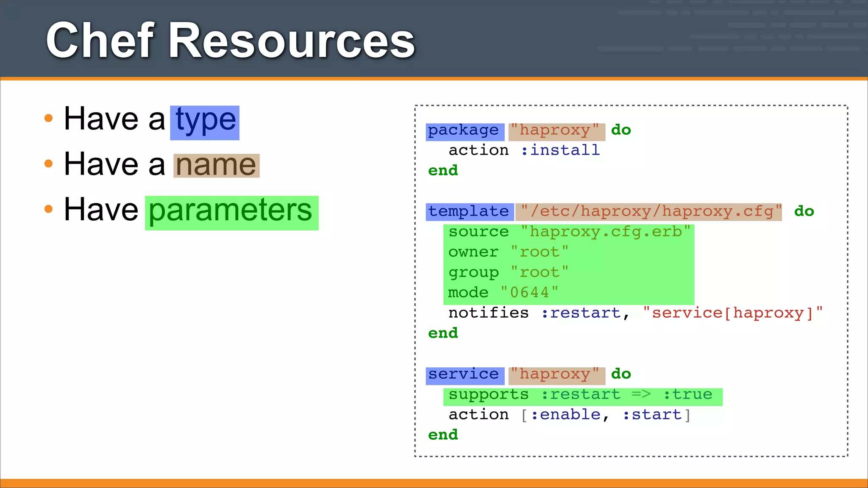Click the mode "0644" line

click(x=504, y=292)
